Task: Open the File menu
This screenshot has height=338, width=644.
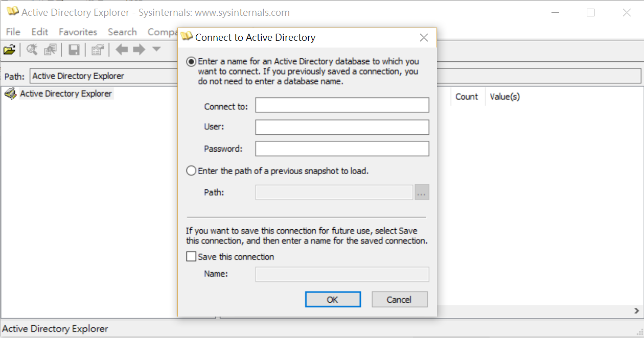Action: [13, 32]
